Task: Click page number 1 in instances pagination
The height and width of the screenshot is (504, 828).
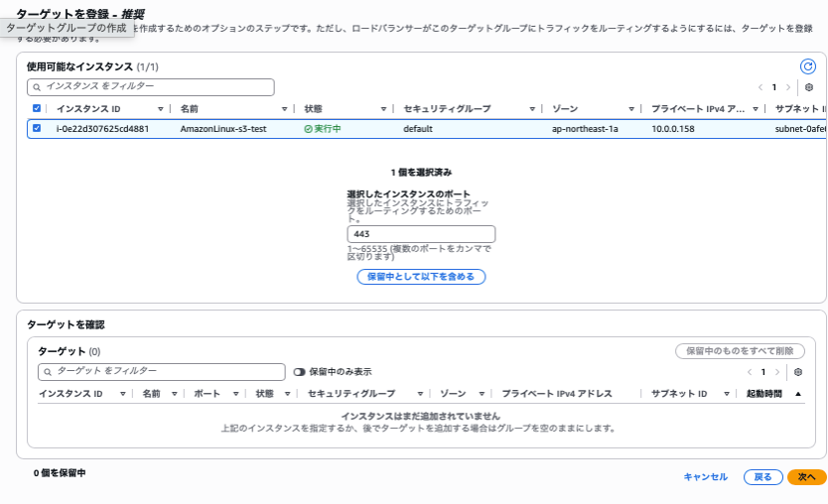Action: [x=774, y=87]
